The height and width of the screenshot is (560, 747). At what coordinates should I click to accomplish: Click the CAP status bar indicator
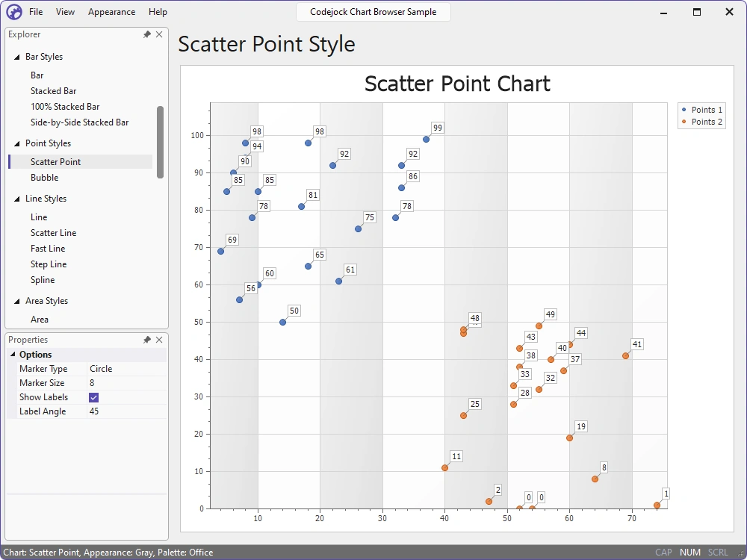pyautogui.click(x=663, y=553)
